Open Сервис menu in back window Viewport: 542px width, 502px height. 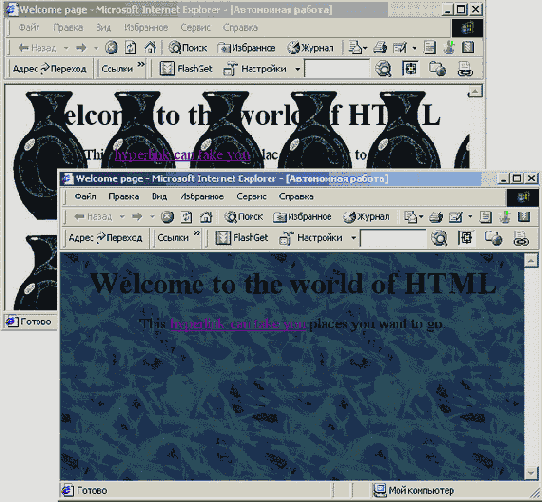195,27
